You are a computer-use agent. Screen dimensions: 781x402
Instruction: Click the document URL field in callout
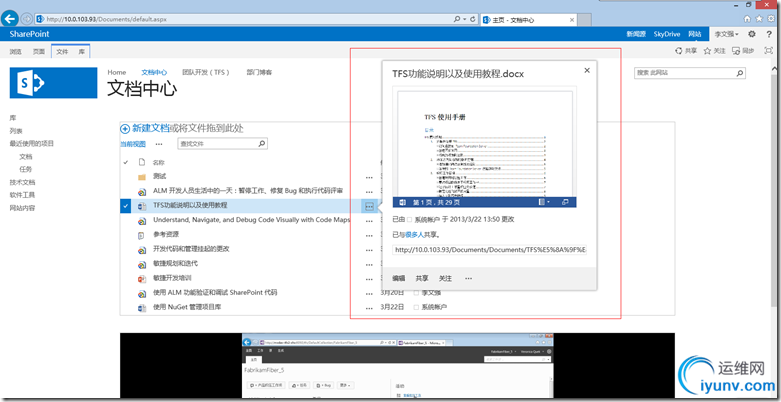[490, 250]
